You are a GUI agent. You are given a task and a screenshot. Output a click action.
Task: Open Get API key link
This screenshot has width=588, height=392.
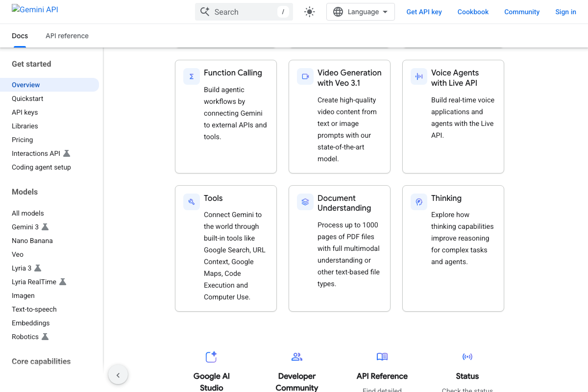click(x=424, y=12)
